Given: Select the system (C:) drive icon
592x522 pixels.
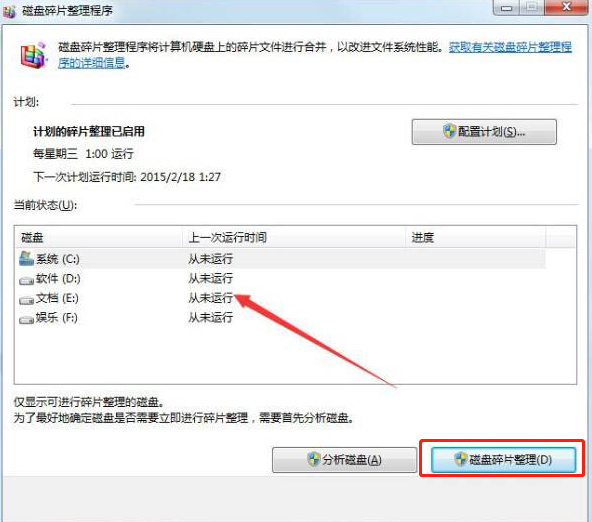Looking at the screenshot, I should coord(26,259).
